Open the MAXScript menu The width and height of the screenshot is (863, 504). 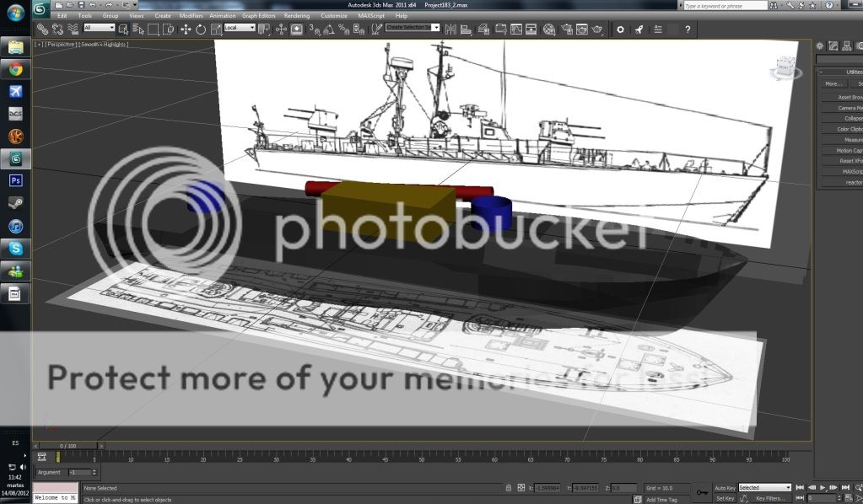point(369,15)
